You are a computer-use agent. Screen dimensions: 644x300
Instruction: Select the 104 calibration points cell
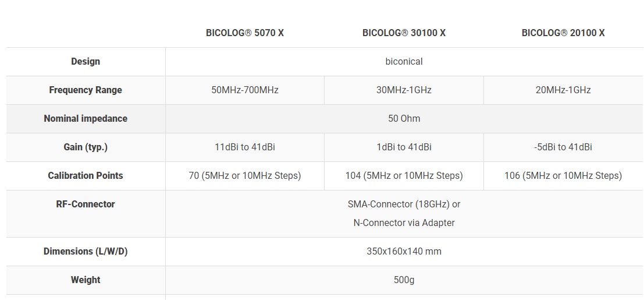coord(404,175)
